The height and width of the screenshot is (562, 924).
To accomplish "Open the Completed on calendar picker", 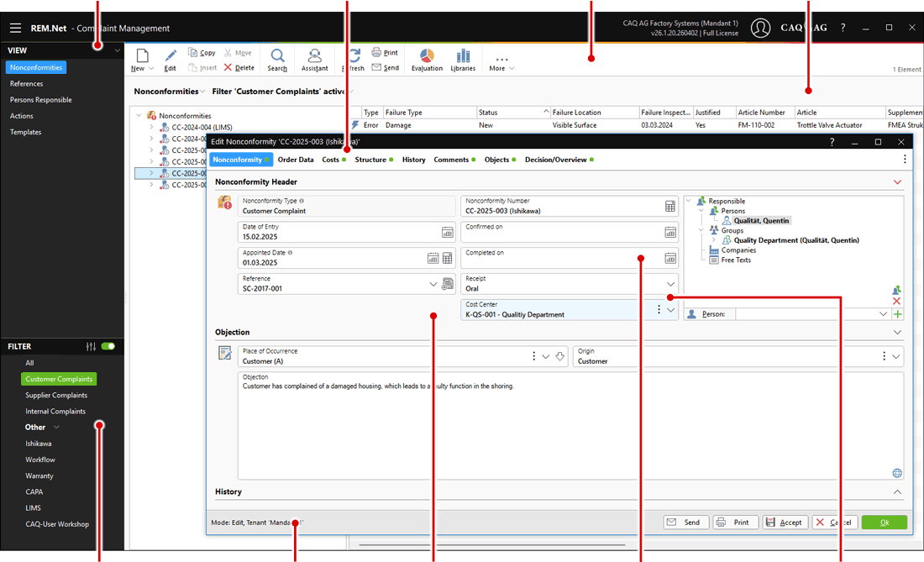I will (670, 258).
